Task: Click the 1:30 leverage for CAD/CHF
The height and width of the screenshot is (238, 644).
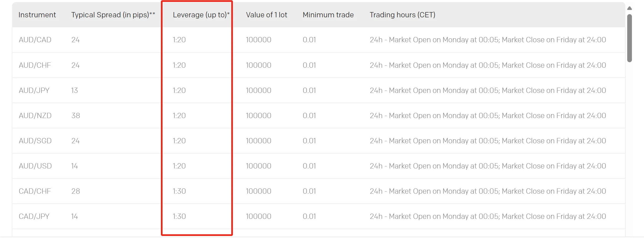Action: point(179,191)
